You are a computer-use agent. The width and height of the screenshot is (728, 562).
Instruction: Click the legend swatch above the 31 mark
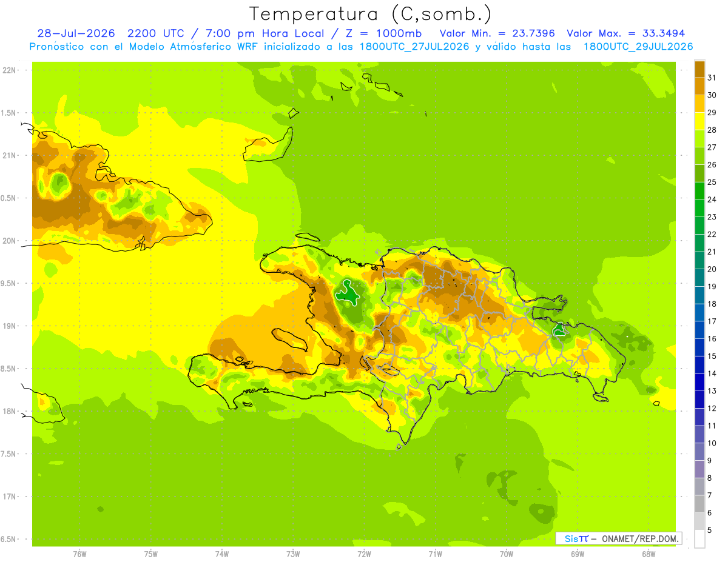click(699, 69)
